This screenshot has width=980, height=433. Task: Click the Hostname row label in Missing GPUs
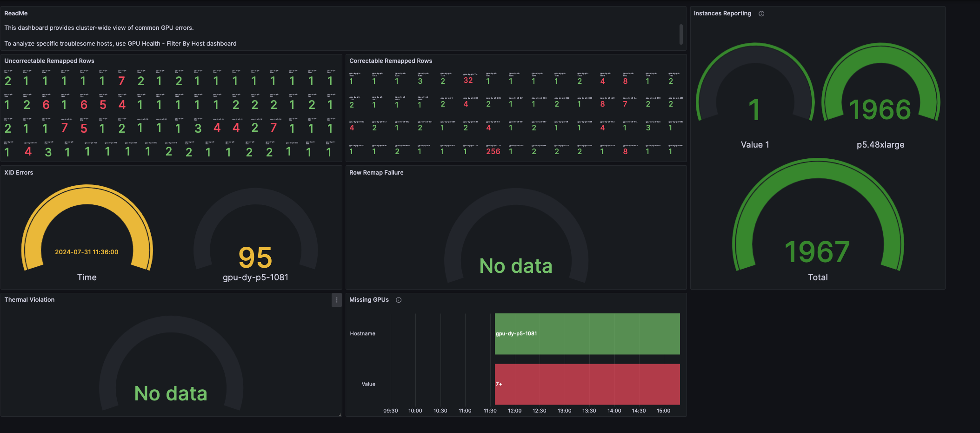[x=362, y=334]
